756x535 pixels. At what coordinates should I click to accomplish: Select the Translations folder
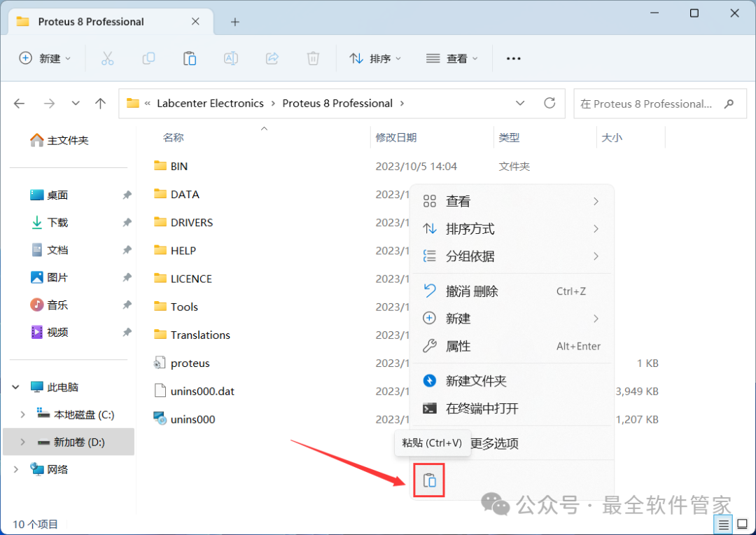[x=192, y=335]
